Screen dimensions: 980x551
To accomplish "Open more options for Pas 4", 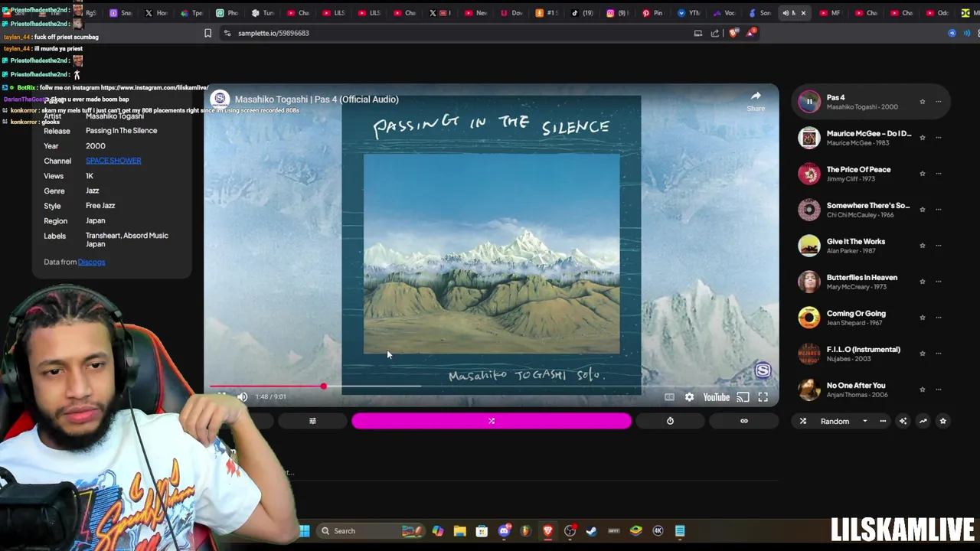I will [938, 102].
